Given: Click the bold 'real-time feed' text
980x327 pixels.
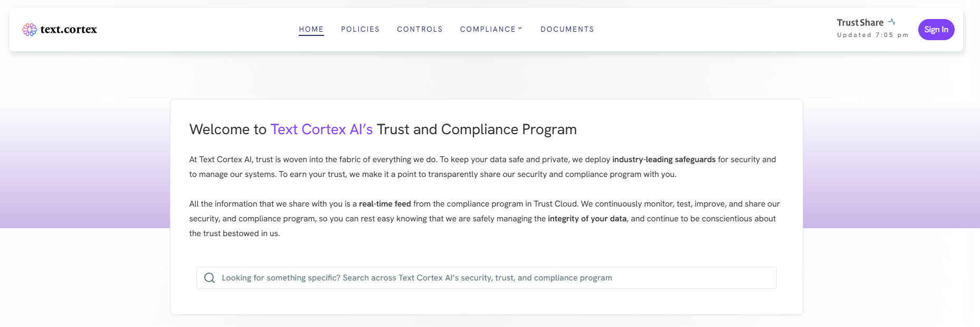Looking at the screenshot, I should 385,204.
